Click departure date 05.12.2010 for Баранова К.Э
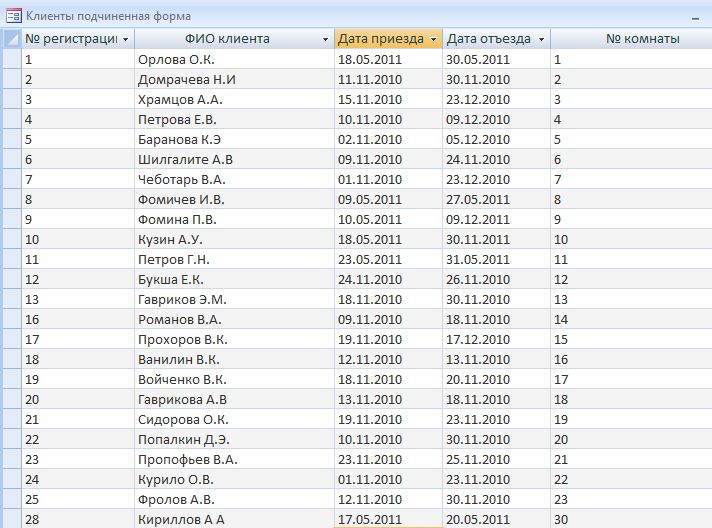The image size is (712, 528). point(496,139)
